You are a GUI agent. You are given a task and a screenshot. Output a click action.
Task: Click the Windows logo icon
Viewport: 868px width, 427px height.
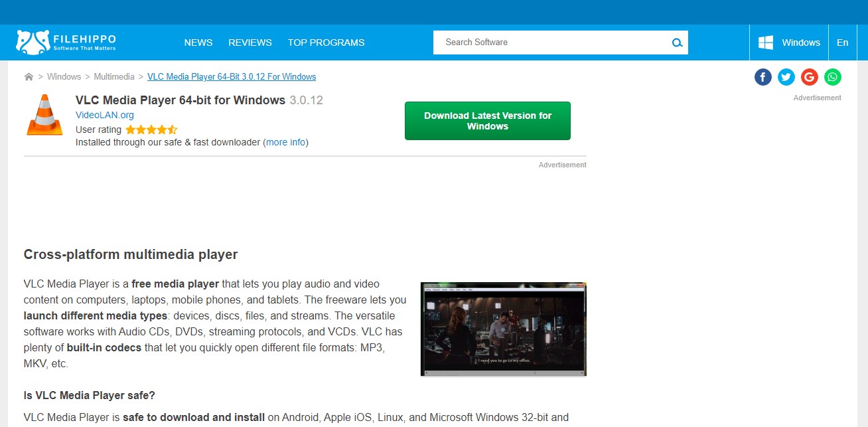coord(766,43)
